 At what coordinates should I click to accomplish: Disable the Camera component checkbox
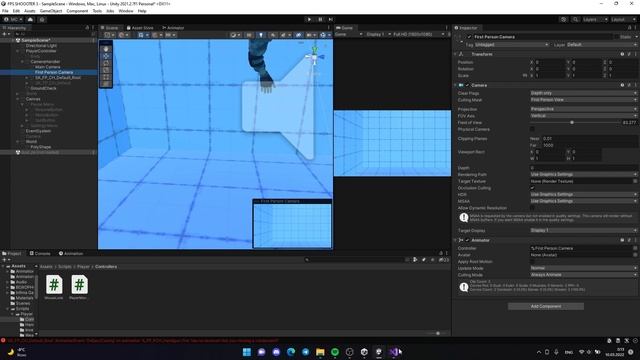(x=467, y=85)
